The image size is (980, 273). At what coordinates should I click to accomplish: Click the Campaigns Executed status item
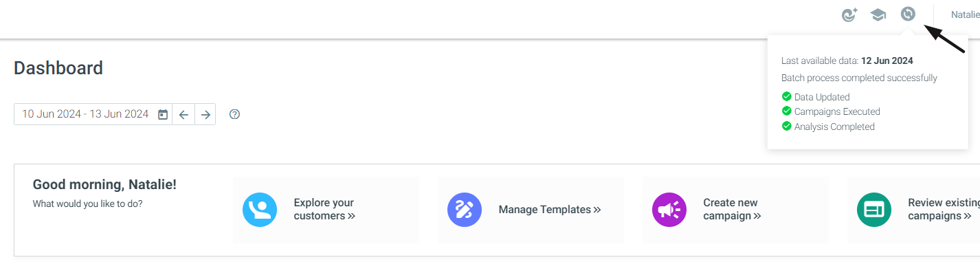831,111
